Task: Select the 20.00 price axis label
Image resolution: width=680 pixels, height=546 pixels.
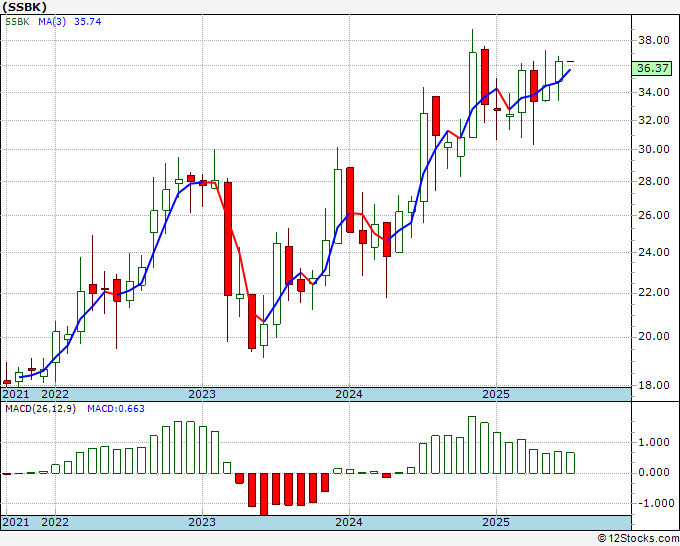Action: tap(654, 336)
